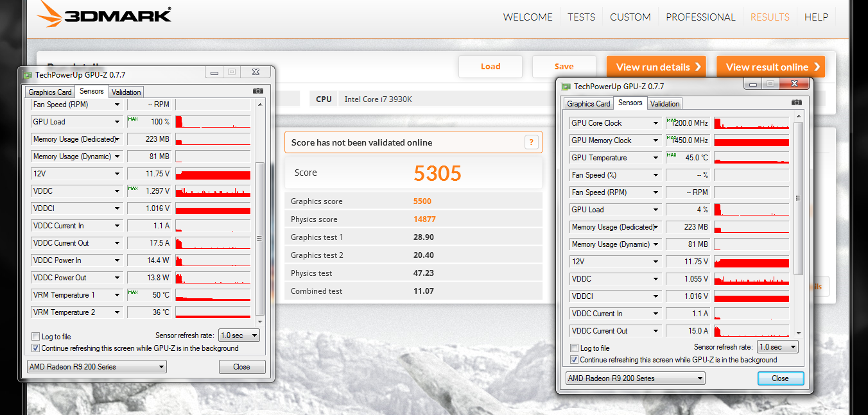Click VRM Temperature 2 value 36 °C
The height and width of the screenshot is (415, 868).
[x=150, y=312]
